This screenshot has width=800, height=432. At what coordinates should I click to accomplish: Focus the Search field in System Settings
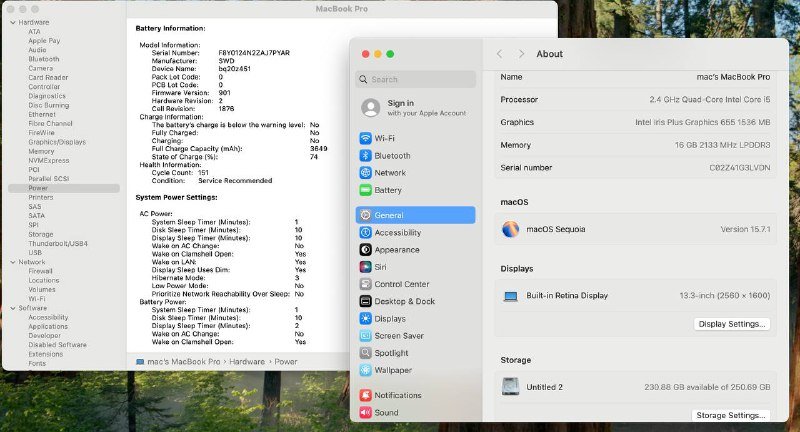(x=416, y=79)
